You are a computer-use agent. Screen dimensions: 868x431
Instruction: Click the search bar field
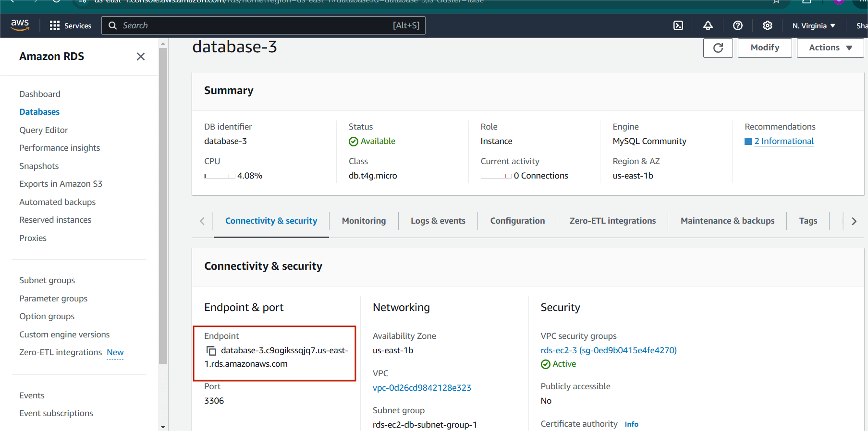coord(263,25)
